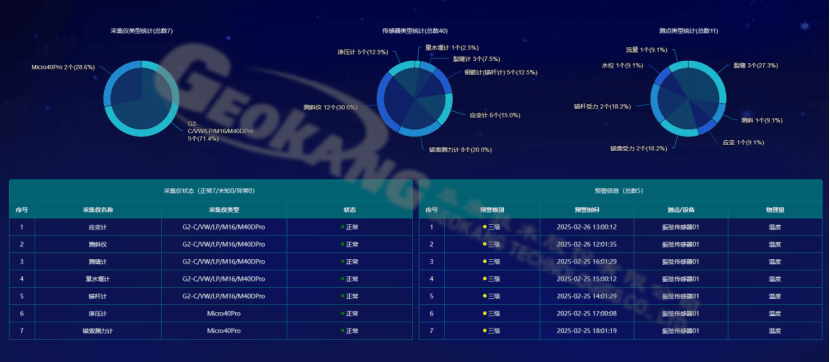
Task: Click alarm time '2025-02-25 15:00:12'
Action: 587,278
